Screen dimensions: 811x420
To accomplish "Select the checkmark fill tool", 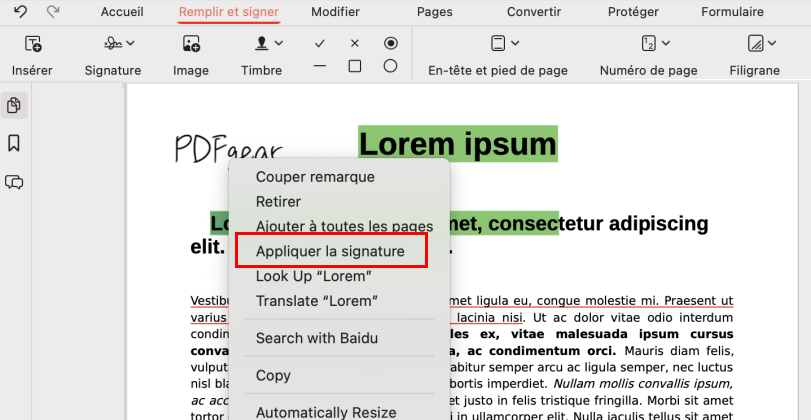I will 320,44.
